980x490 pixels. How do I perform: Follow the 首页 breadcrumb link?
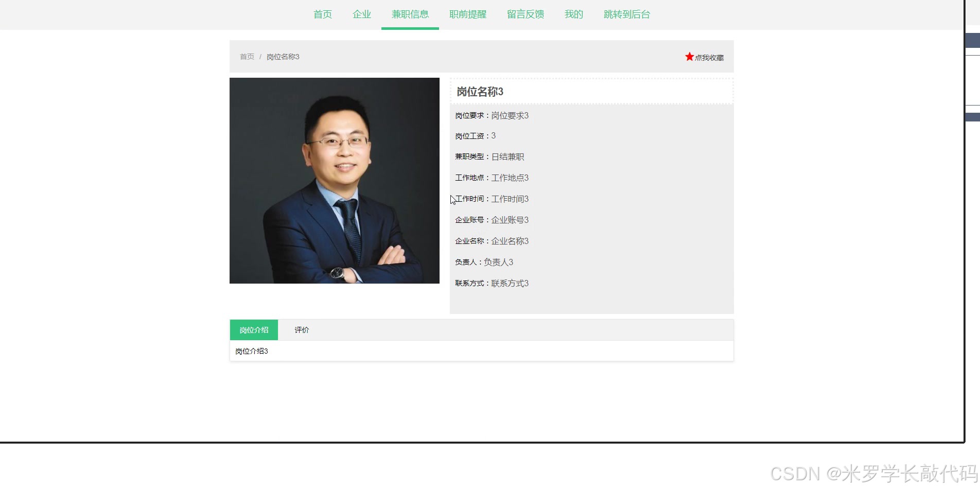(247, 57)
